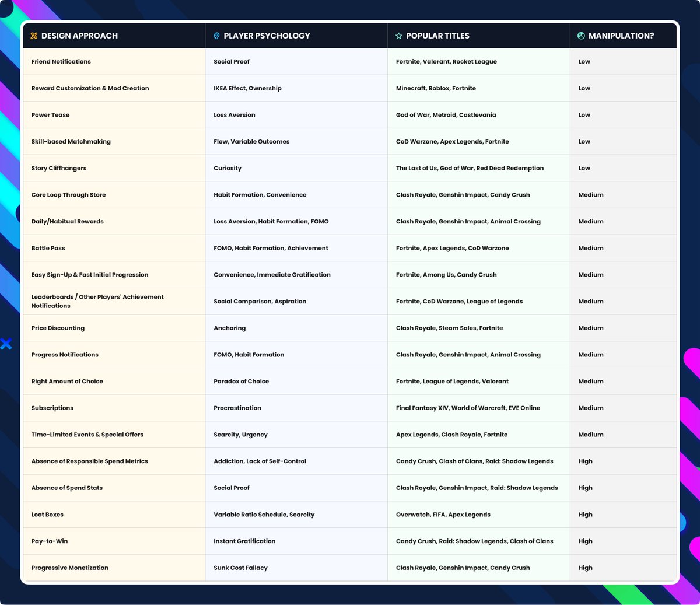Screen dimensions: 700x605
Task: Select the 'IKEA Effect, Ownership' cell
Action: [x=296, y=88]
